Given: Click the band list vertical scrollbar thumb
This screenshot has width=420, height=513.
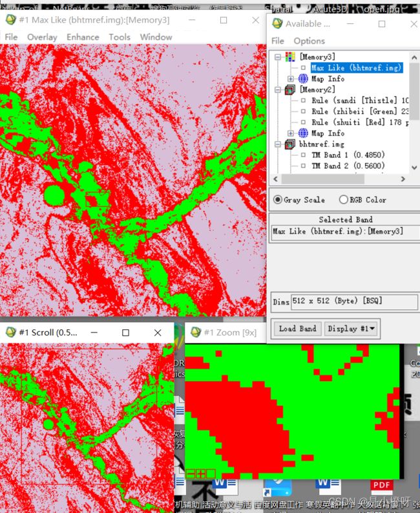Looking at the screenshot, I should (x=414, y=92).
